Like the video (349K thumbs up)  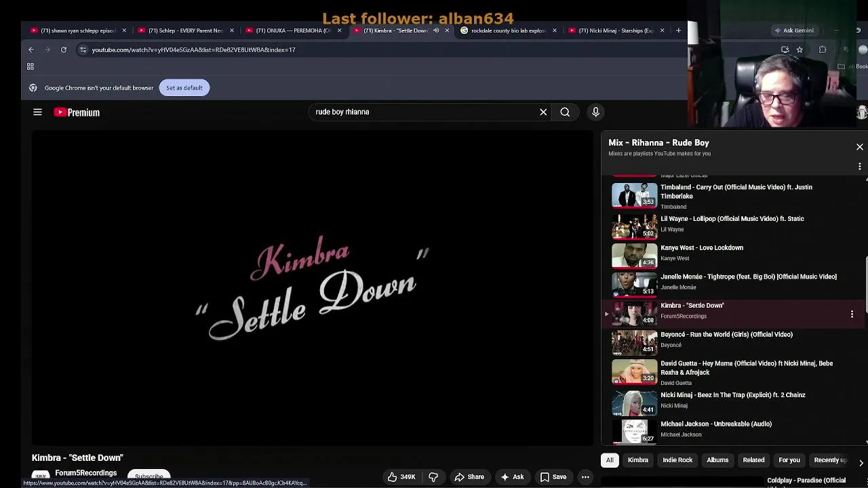click(401, 477)
